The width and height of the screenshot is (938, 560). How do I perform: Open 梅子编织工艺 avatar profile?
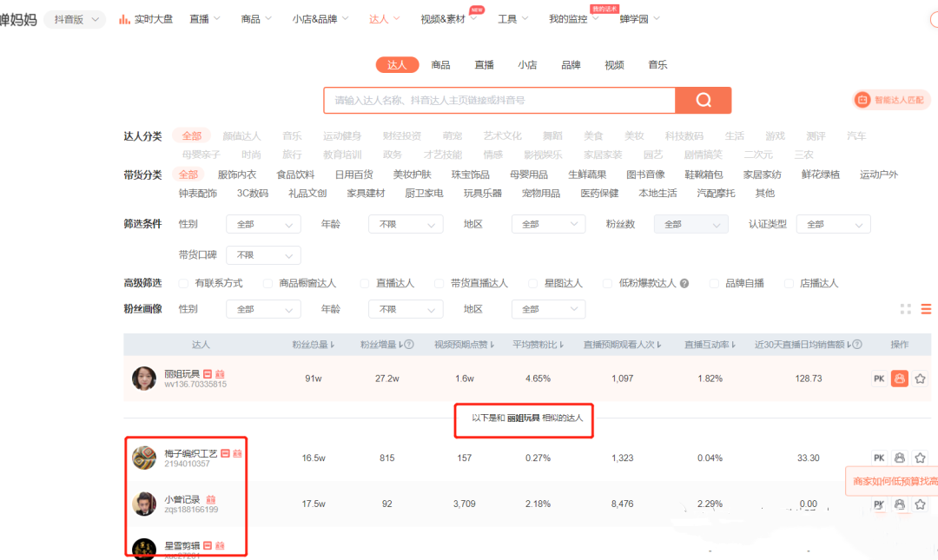pyautogui.click(x=144, y=458)
